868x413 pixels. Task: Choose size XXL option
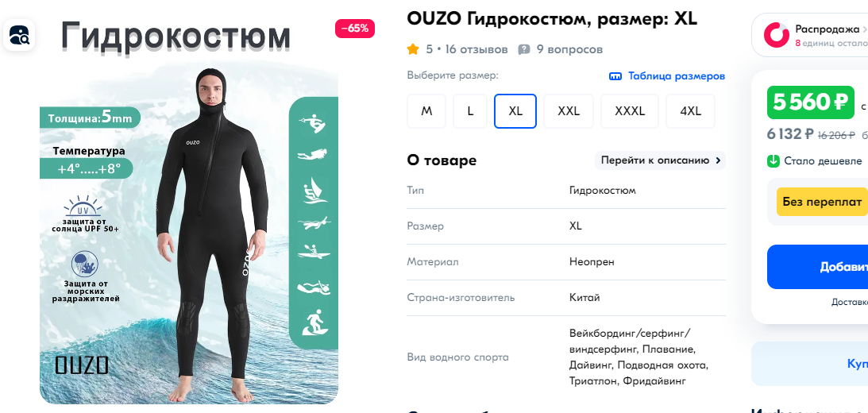pos(569,111)
